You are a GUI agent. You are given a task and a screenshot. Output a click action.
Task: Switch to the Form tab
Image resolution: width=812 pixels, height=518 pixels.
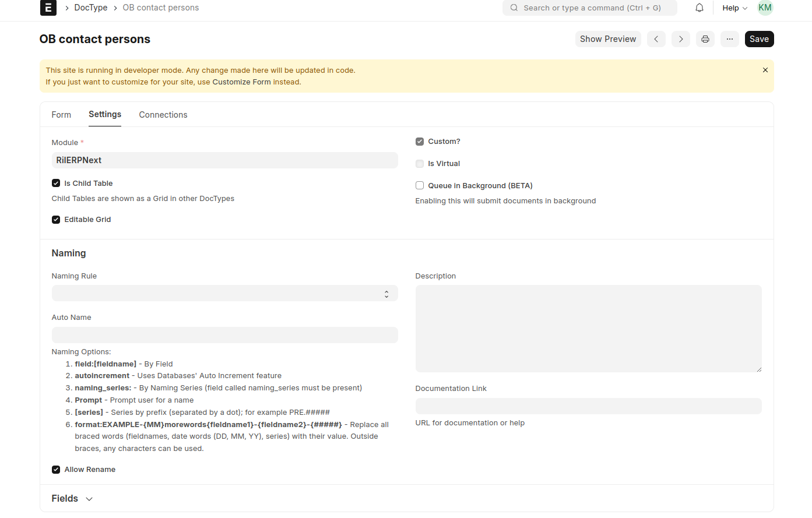(61, 115)
